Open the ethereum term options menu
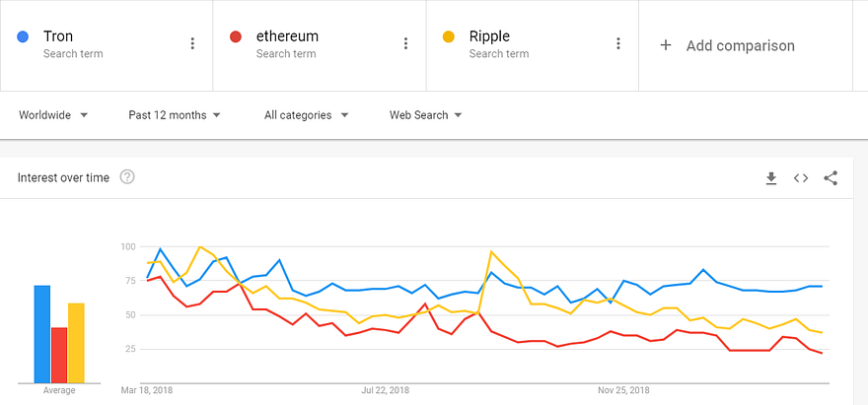The height and width of the screenshot is (405, 868). pos(405,43)
